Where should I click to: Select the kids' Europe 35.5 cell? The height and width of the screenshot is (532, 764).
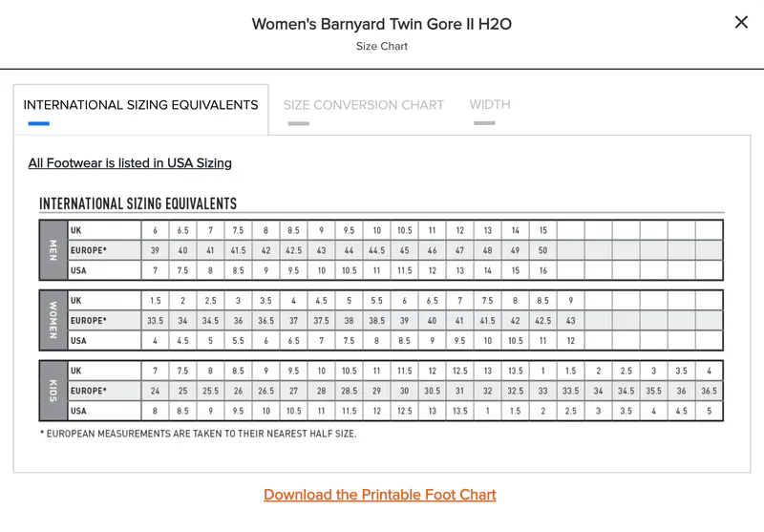tap(653, 391)
